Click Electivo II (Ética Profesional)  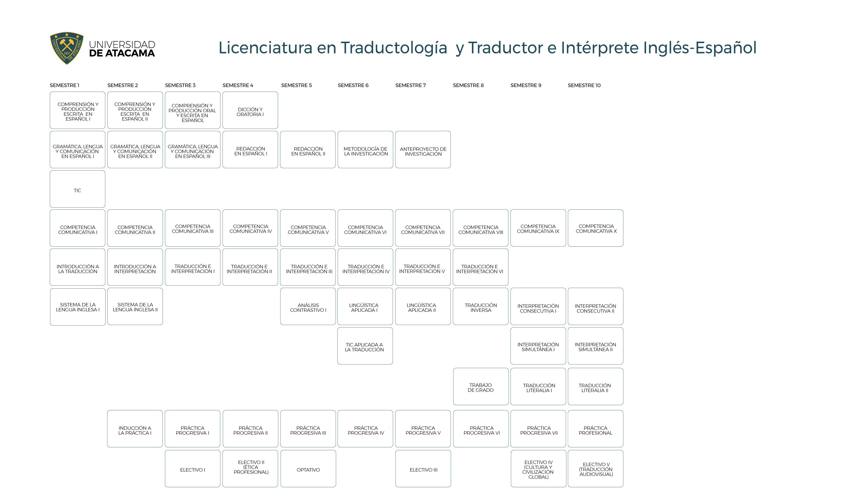(250, 469)
